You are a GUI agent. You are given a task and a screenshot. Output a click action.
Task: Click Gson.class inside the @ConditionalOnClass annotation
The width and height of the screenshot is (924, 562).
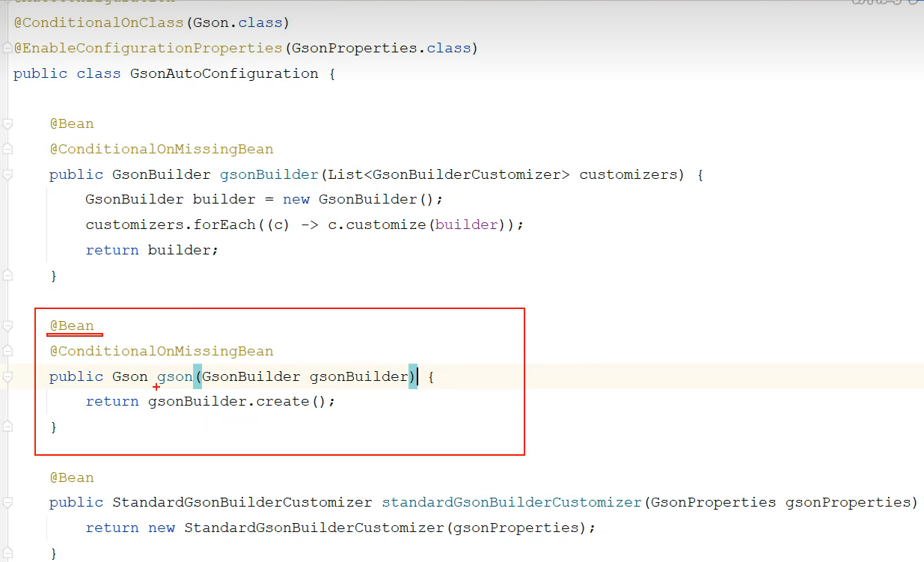pyautogui.click(x=238, y=22)
